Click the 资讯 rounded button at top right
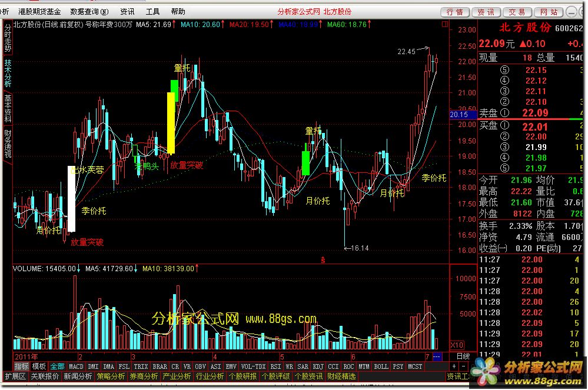This screenshot has height=390, width=588. 486,12
